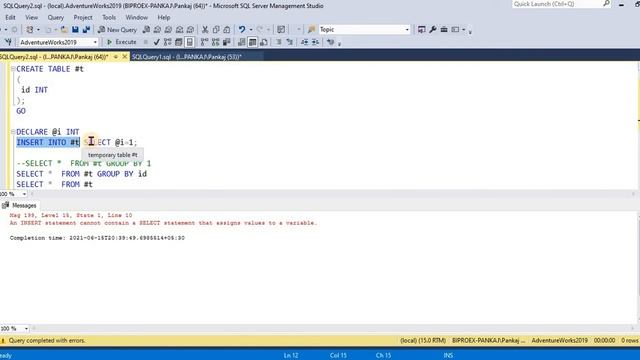The width and height of the screenshot is (640, 360).
Task: Click the Msg 199 error message line
Action: (71, 215)
